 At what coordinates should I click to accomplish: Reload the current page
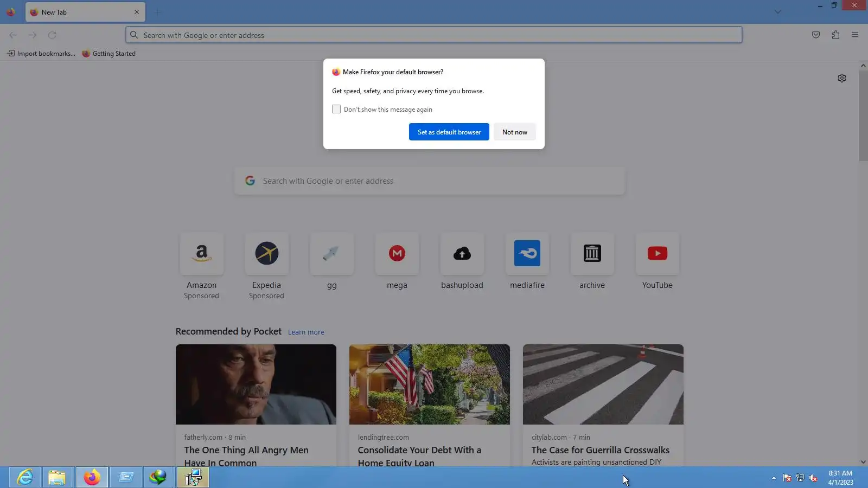click(x=52, y=35)
